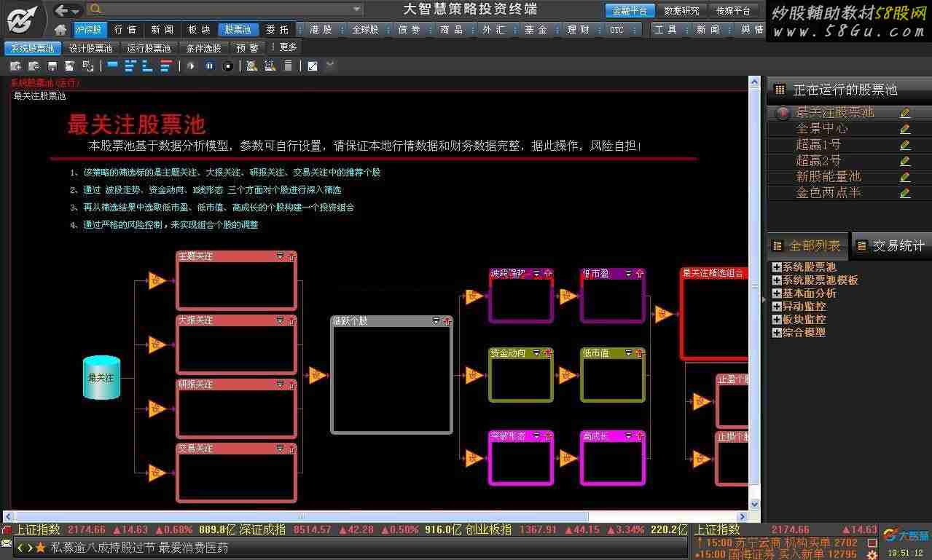Image resolution: width=932 pixels, height=560 pixels.
Task: Switch to 交易统计 tab
Action: tap(890, 246)
